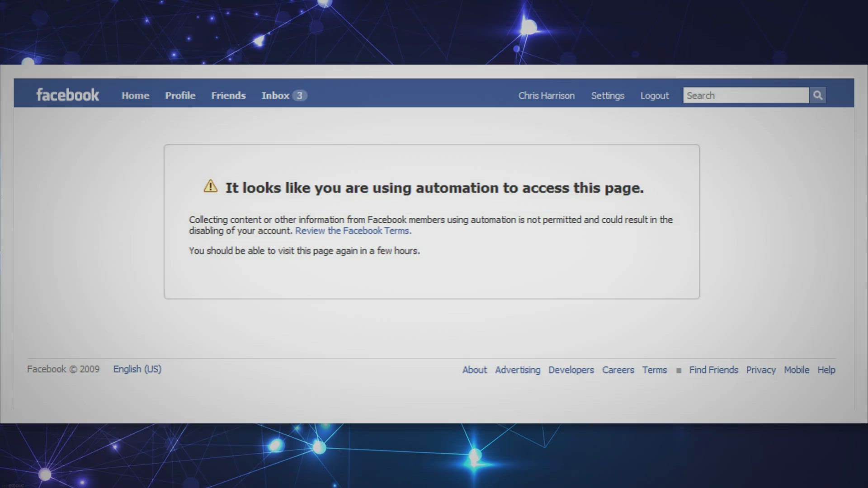Open the About footer link

pos(475,370)
